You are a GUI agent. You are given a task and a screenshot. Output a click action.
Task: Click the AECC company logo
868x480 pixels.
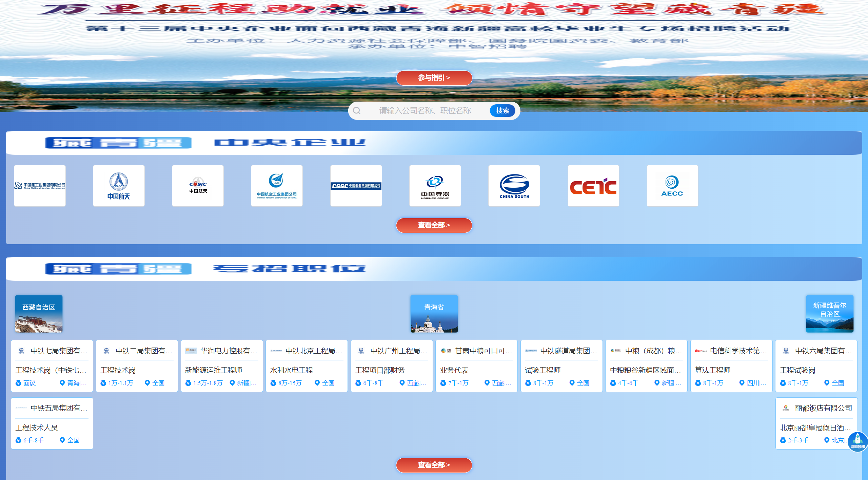(x=672, y=186)
